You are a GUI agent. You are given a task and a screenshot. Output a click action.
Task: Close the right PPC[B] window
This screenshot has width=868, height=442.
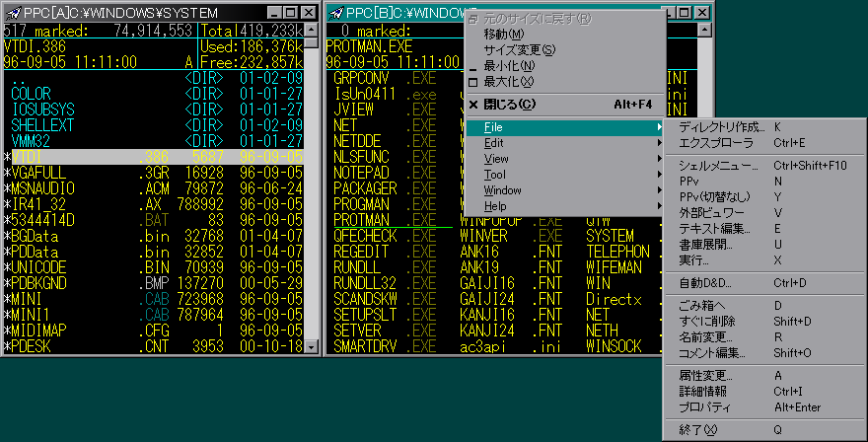pos(702,12)
